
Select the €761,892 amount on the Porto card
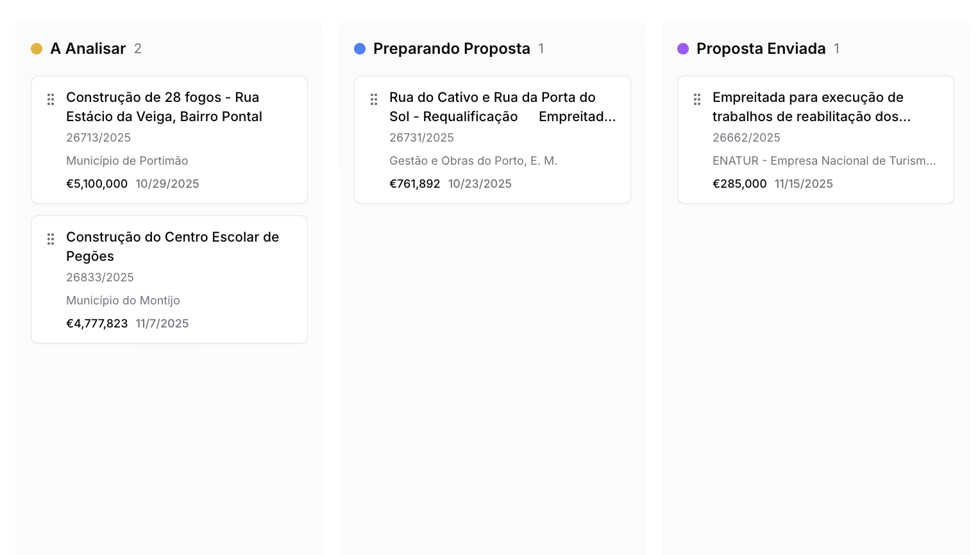(415, 184)
